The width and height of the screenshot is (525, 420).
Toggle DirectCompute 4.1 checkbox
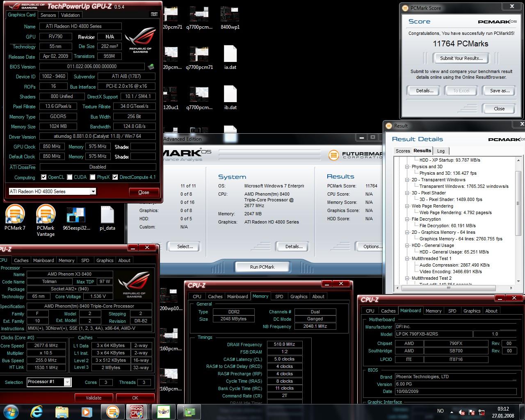click(115, 177)
